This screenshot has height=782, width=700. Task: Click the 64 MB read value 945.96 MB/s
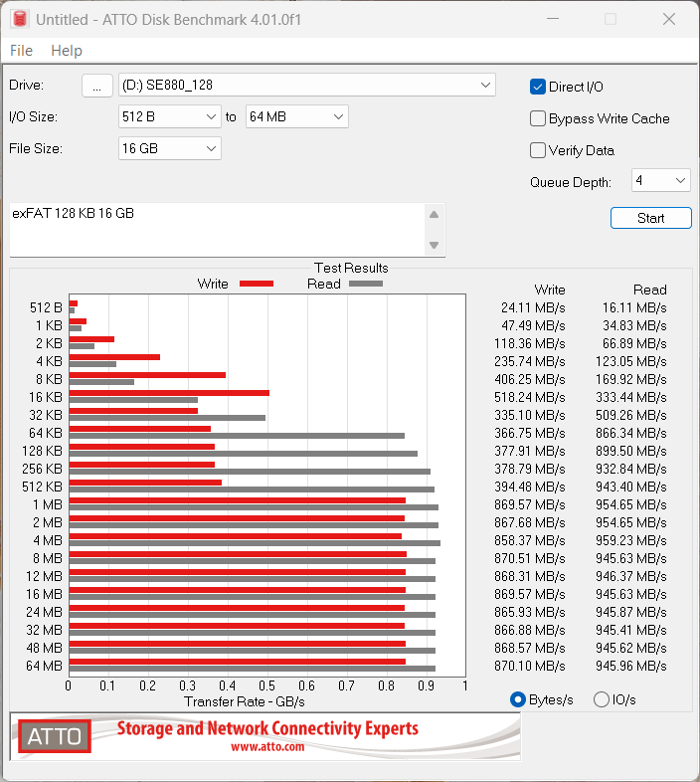point(630,666)
